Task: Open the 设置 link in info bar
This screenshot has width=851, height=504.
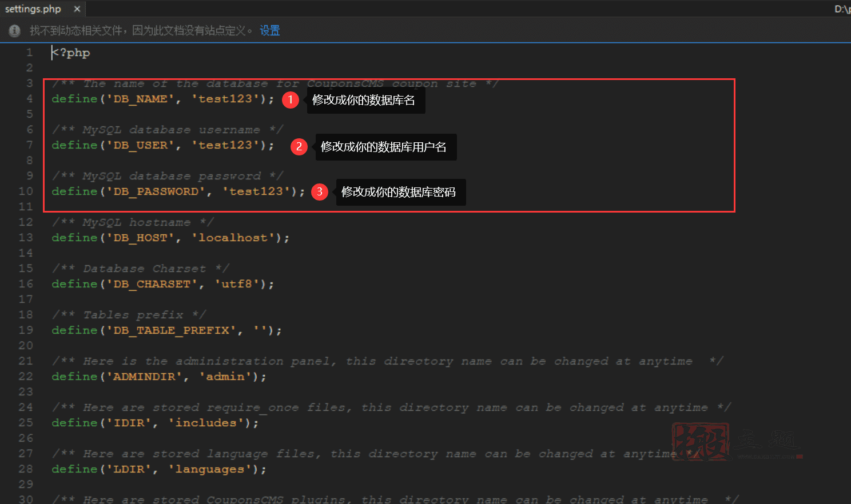Action: pyautogui.click(x=270, y=30)
